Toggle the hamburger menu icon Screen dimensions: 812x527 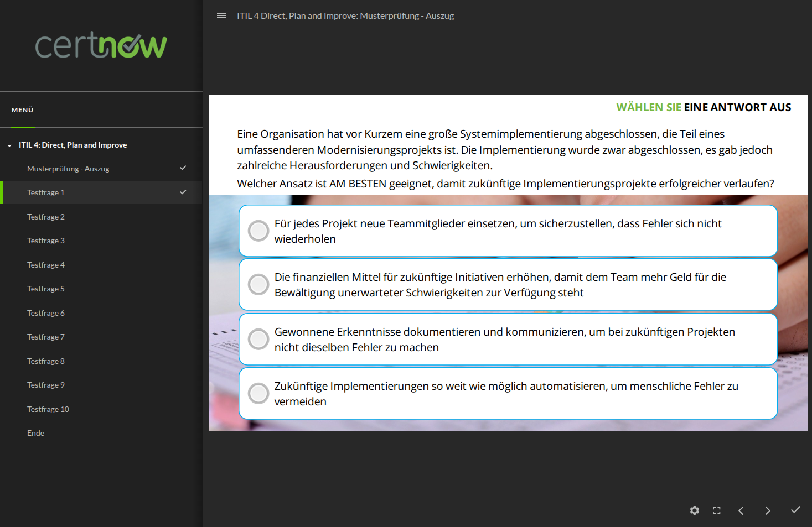pos(221,16)
